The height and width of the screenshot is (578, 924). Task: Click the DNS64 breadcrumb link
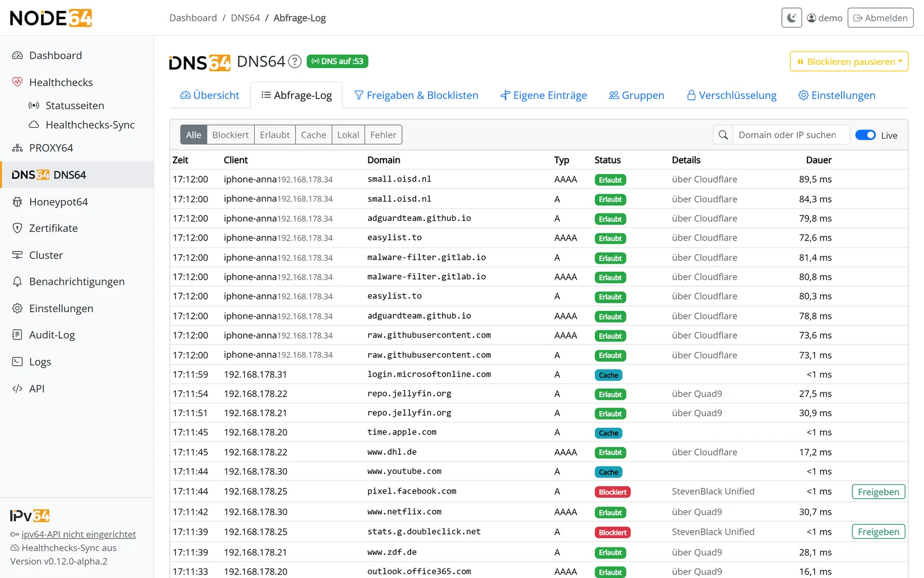pyautogui.click(x=245, y=18)
